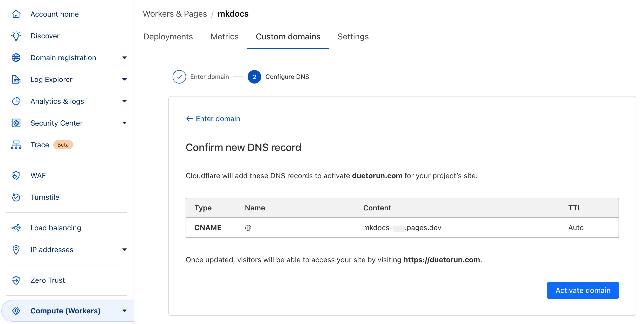
Task: Select the Discover lightbulb icon
Action: tap(16, 36)
